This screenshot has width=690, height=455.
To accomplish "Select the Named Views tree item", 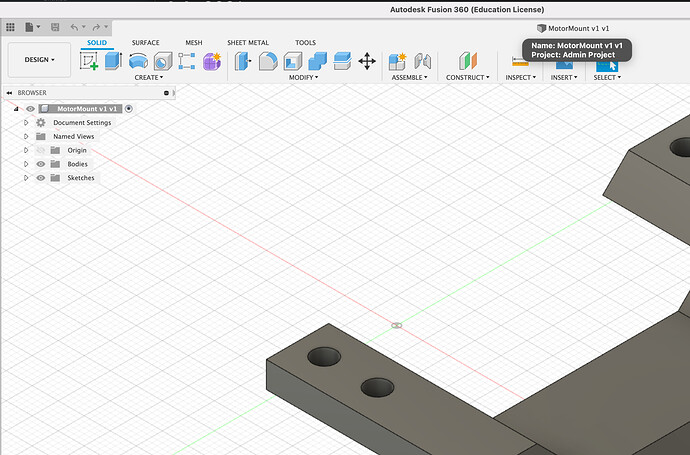I will tap(73, 136).
